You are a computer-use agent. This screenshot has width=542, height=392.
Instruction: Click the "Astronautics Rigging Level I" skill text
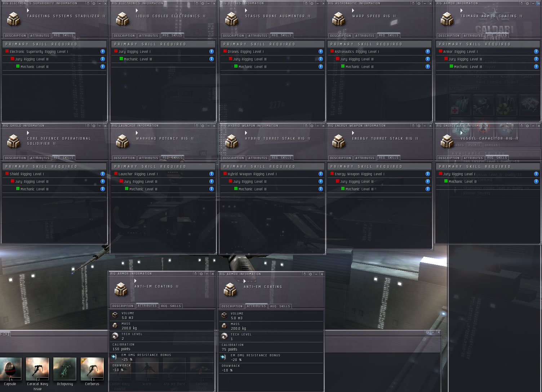pos(357,52)
